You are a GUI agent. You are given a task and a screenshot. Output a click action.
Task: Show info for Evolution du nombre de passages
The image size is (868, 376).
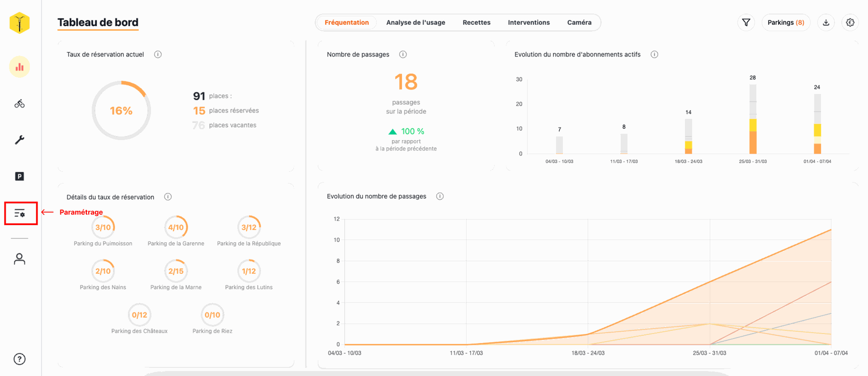click(440, 196)
